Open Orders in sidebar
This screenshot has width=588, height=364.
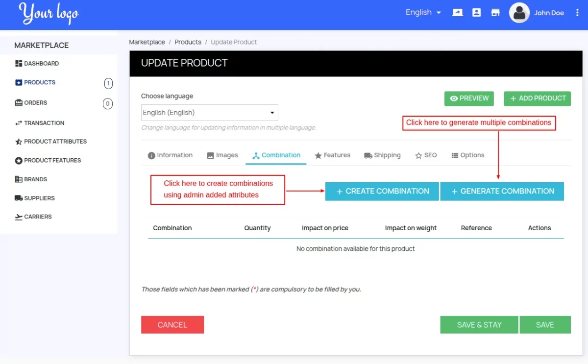(36, 103)
